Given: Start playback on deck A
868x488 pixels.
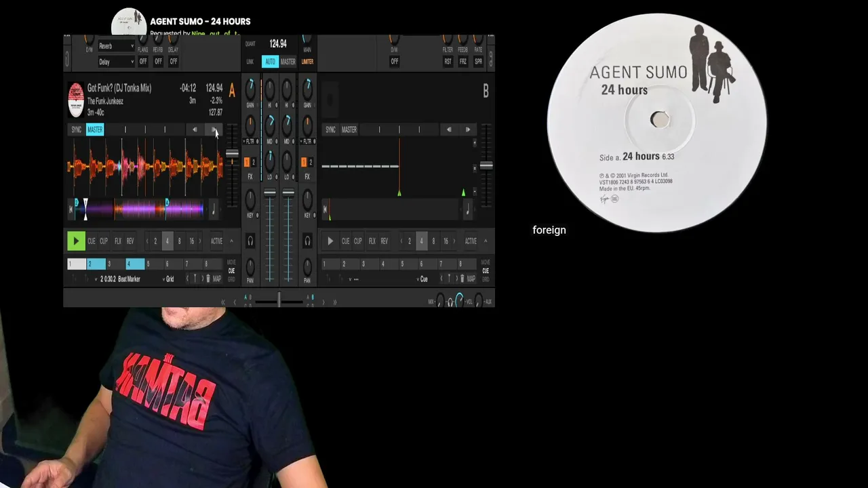Looking at the screenshot, I should 75,241.
